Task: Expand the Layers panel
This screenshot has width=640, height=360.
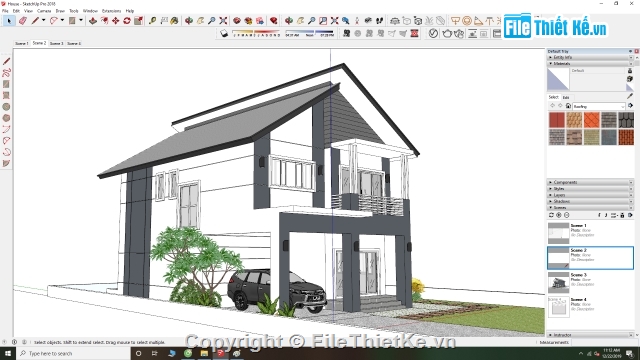Action: point(590,195)
